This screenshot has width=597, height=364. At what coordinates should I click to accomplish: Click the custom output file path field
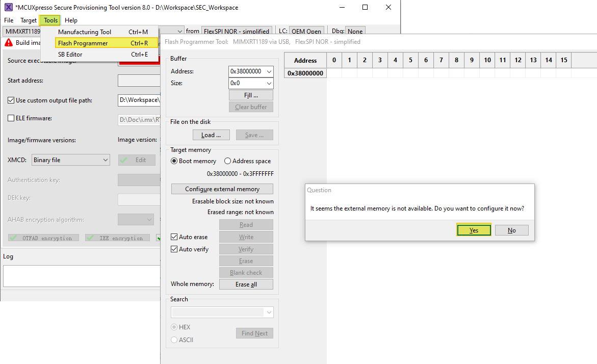pyautogui.click(x=139, y=100)
